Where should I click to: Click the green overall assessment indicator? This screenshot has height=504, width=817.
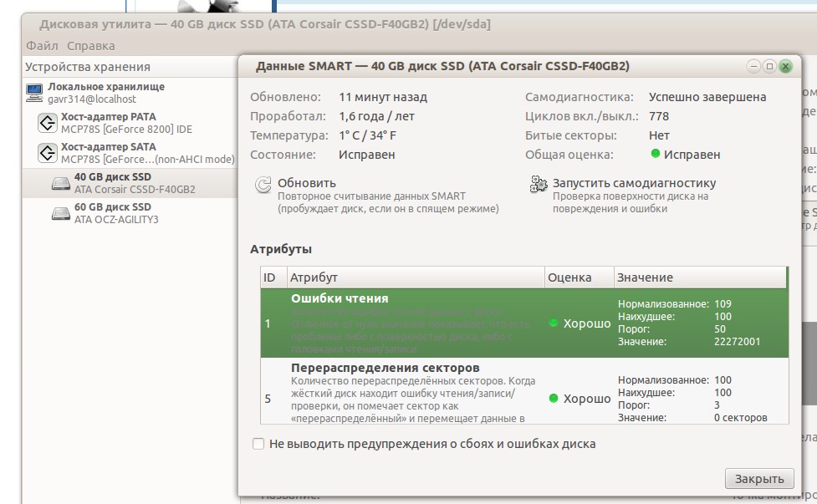point(656,154)
